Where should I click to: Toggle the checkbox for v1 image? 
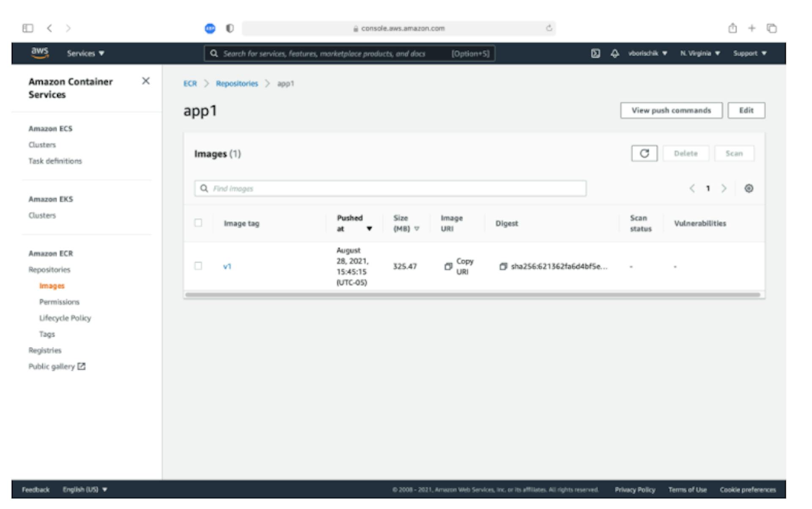point(198,265)
